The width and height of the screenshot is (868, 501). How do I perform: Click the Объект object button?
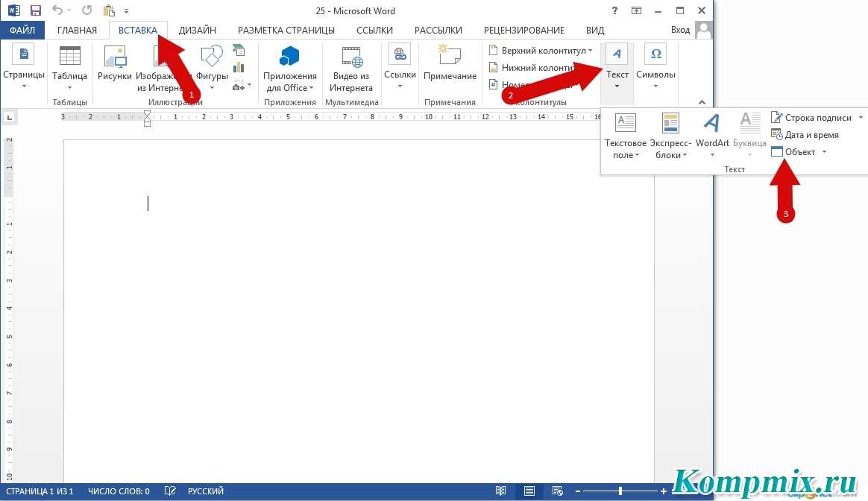click(793, 151)
